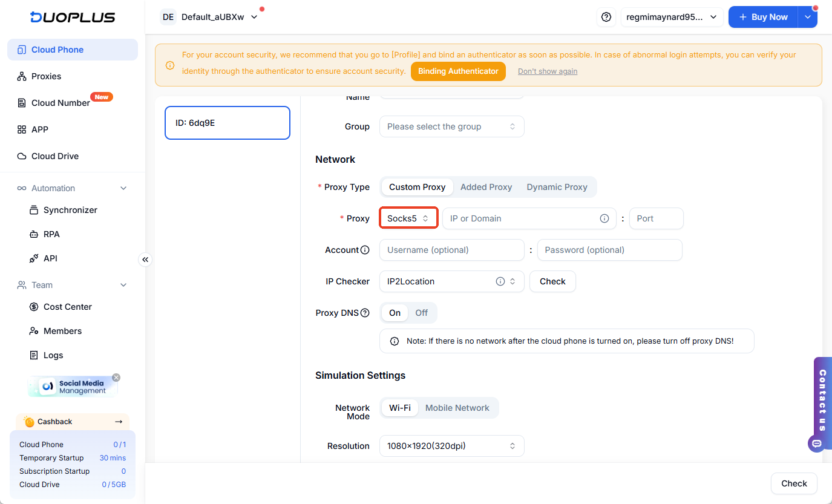This screenshot has width=832, height=504.
Task: Switch Network Mode to Mobile Network
Action: (457, 408)
